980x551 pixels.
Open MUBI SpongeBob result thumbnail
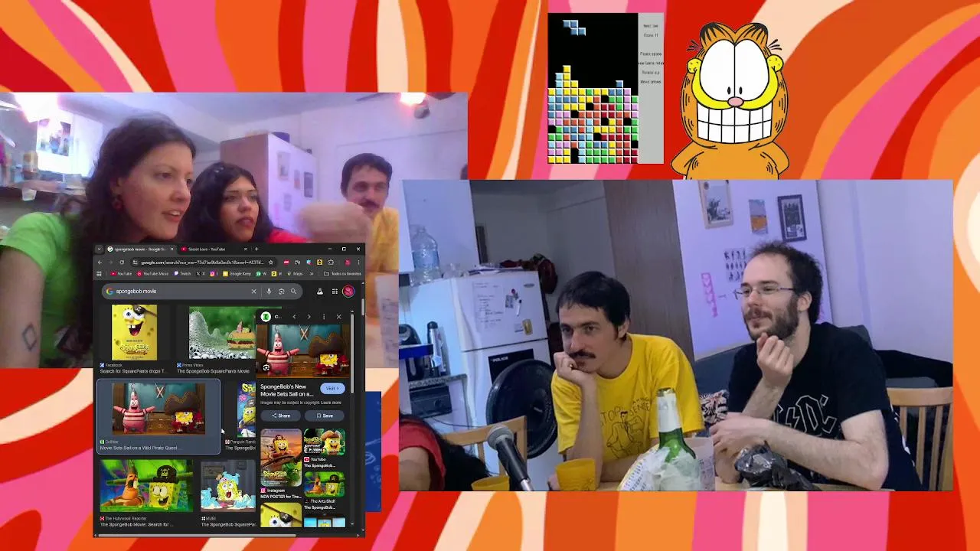tap(227, 487)
